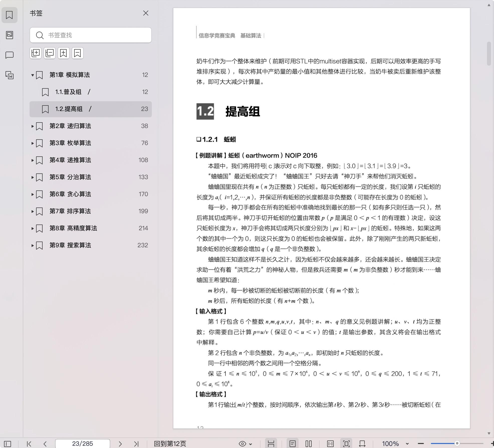Expand the 第5章 分治算法 chapter

[x=32, y=177]
